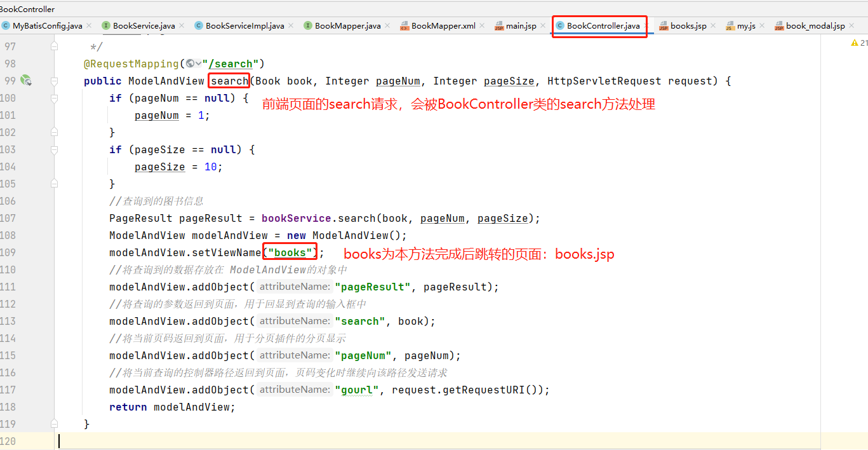868x450 pixels.
Task: Collapse the if pageSize block at line 103
Action: click(54, 149)
